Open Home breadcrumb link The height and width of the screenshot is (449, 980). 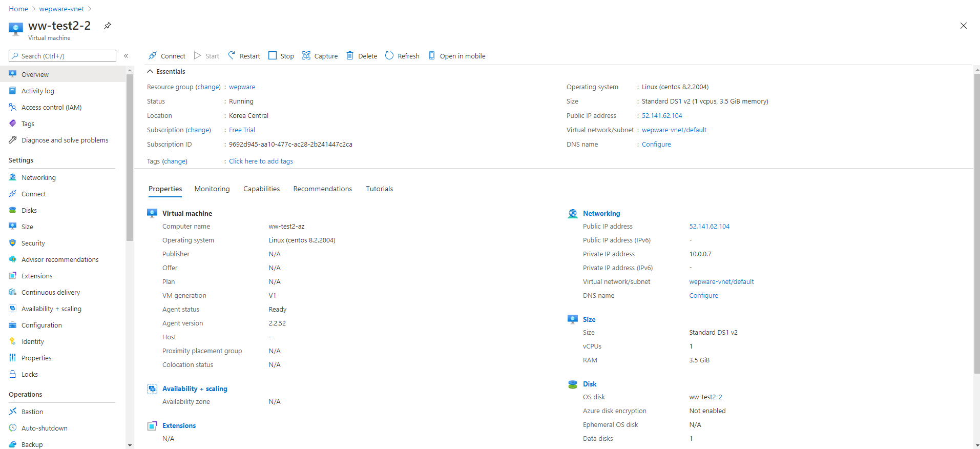pyautogui.click(x=18, y=9)
